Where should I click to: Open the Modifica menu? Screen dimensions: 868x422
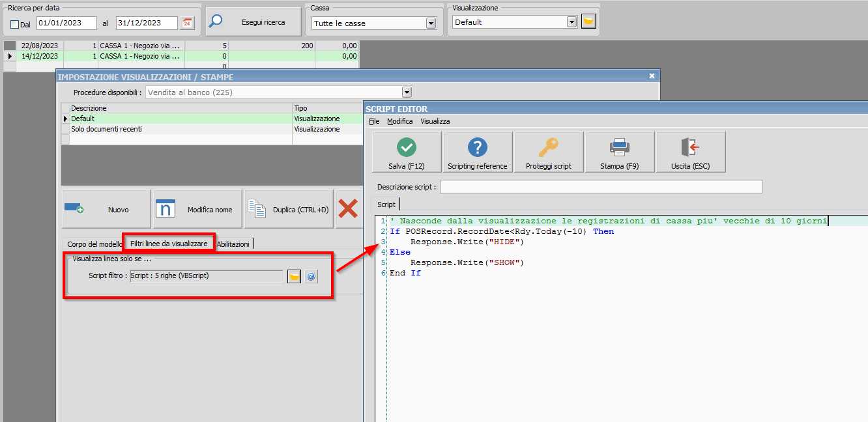point(400,121)
